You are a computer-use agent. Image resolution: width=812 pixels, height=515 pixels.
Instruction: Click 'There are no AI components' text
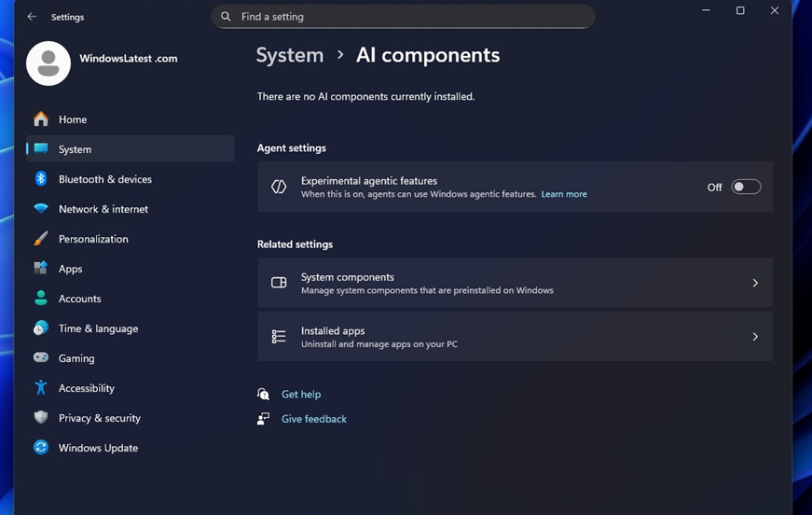coord(365,96)
